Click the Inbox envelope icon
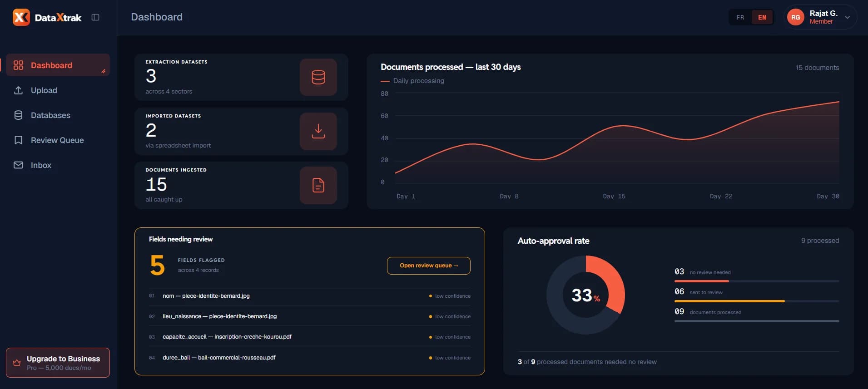868x389 pixels. click(18, 165)
